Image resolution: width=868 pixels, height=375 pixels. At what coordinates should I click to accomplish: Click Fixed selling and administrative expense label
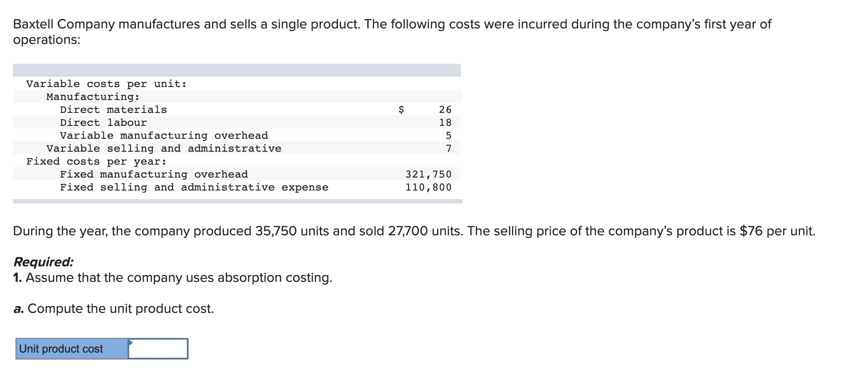(x=194, y=187)
